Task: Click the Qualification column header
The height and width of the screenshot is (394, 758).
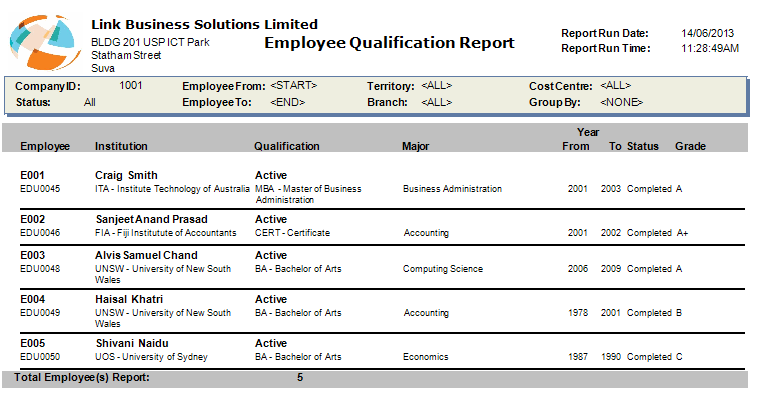Action: 287,146
